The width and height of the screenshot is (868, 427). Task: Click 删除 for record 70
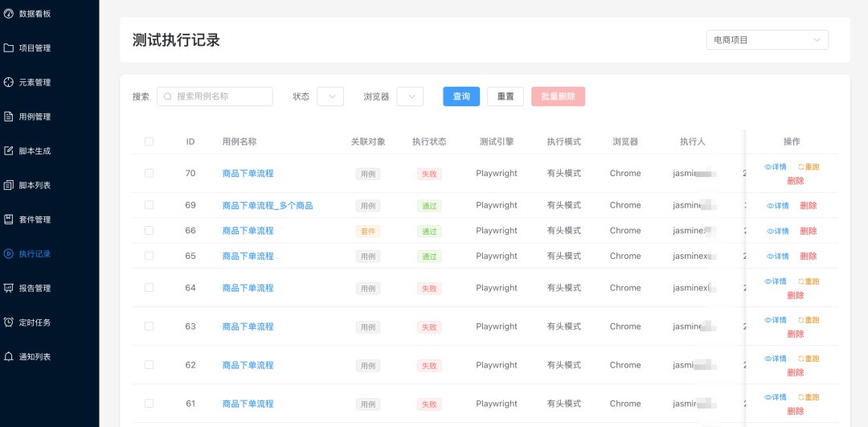coord(796,181)
